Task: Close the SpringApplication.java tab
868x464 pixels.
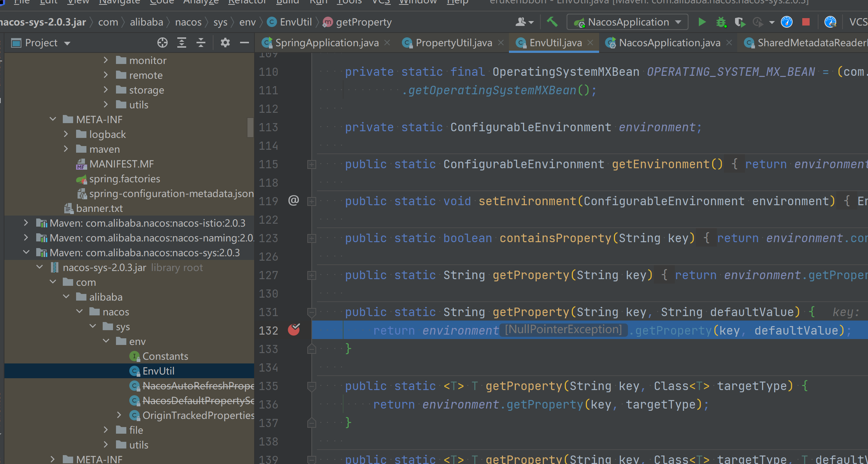Action: (x=387, y=43)
